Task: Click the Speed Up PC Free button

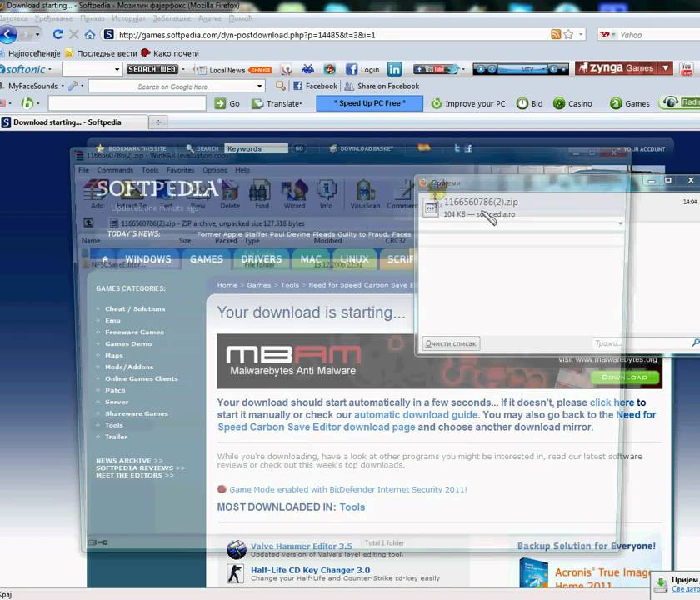Action: click(370, 103)
